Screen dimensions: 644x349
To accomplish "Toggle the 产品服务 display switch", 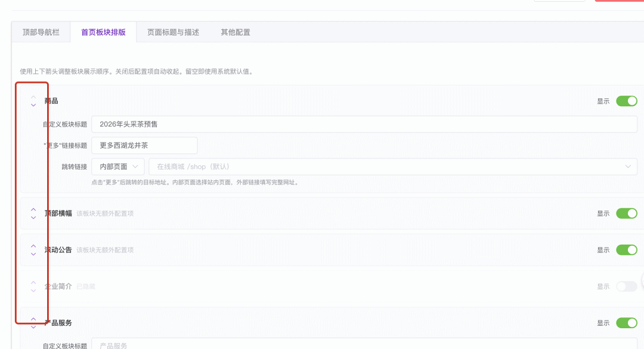I will click(x=626, y=323).
